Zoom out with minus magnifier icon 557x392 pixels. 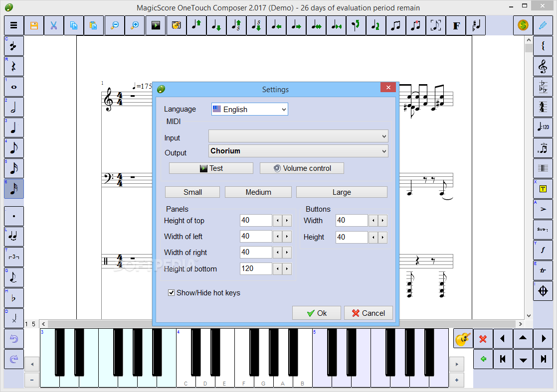[115, 25]
